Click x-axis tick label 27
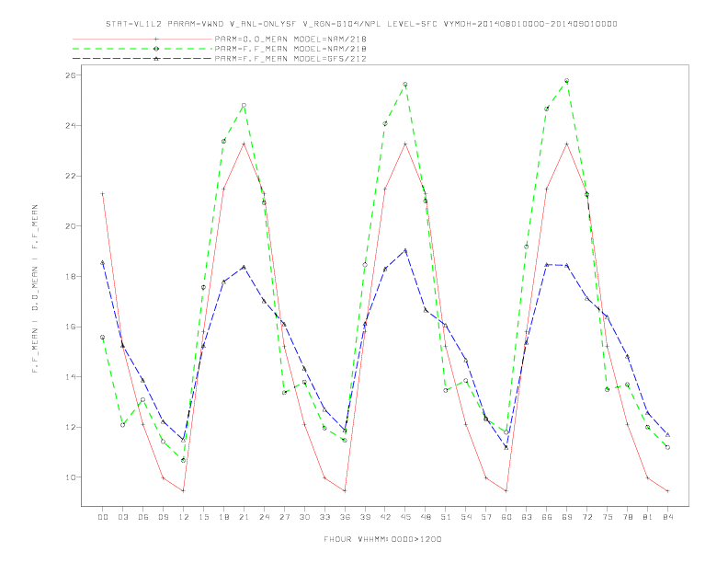The height and width of the screenshot is (563, 728). (x=284, y=517)
